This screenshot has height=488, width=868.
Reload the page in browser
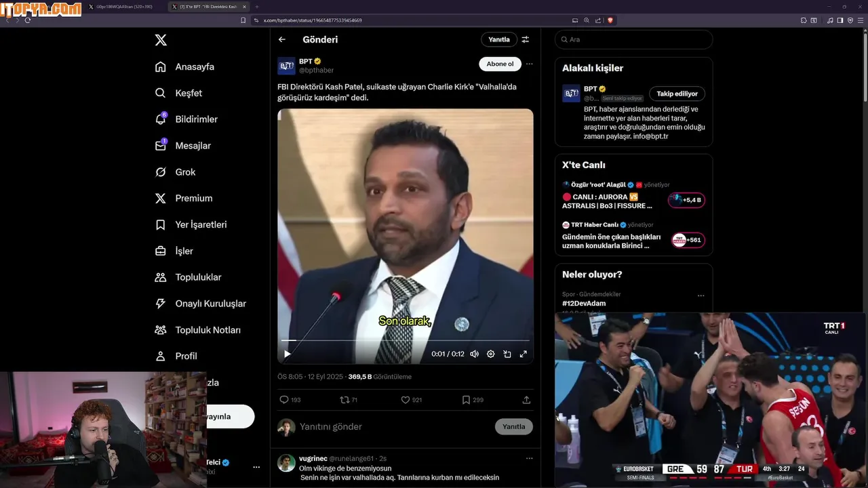[28, 20]
